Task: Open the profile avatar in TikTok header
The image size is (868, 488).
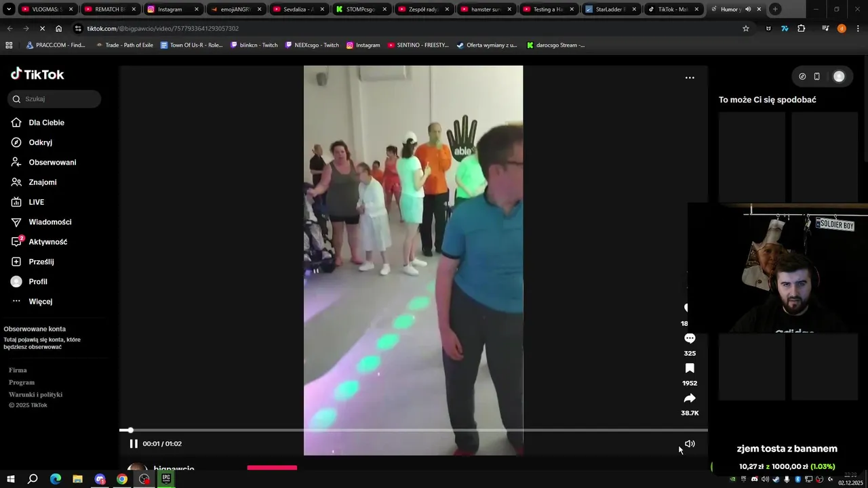Action: [x=839, y=77]
